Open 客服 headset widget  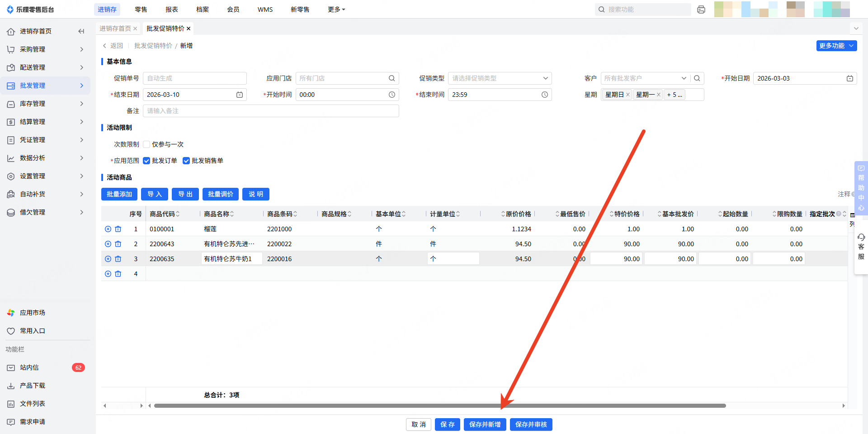861,247
